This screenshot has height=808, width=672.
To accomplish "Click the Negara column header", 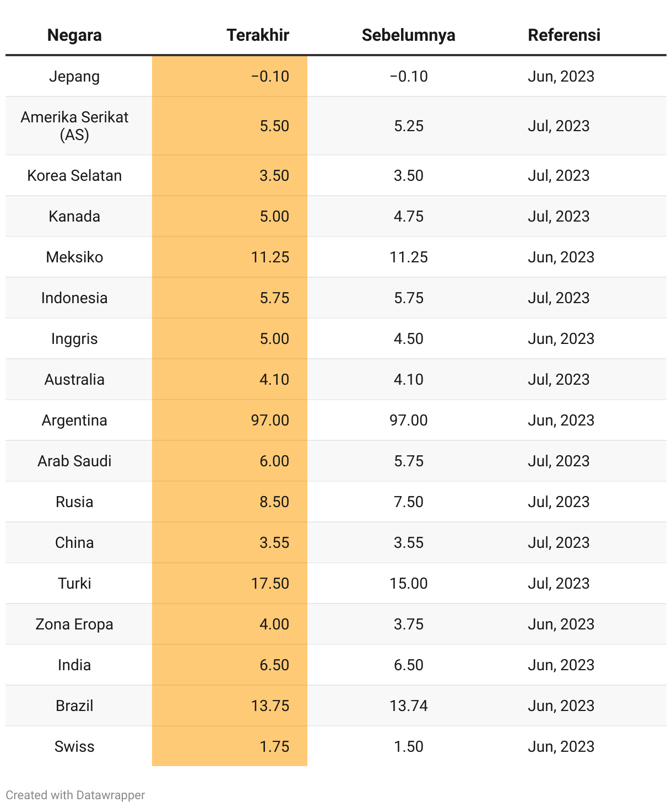I will click(x=74, y=35).
